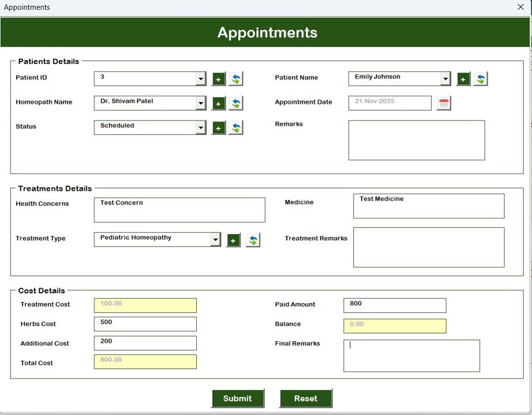
Task: Reset the appointment form
Action: click(x=306, y=398)
